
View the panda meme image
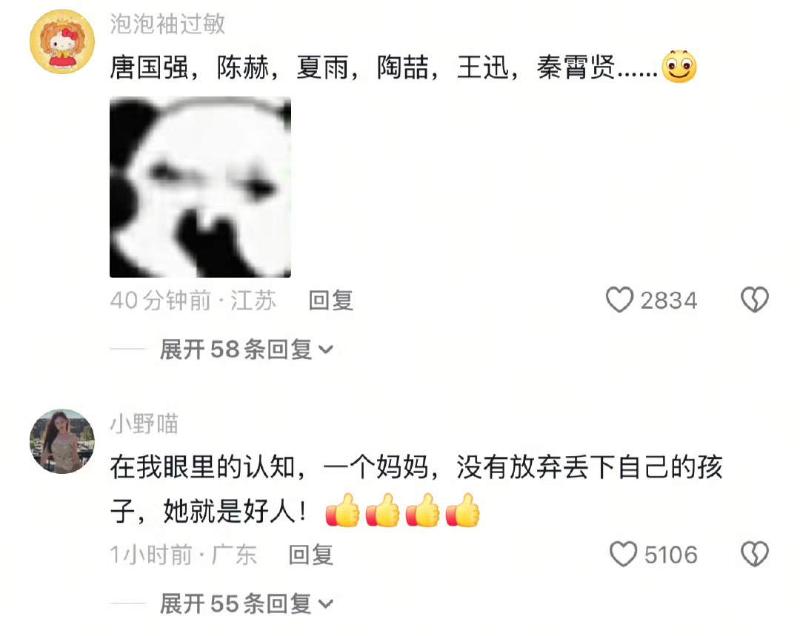pyautogui.click(x=200, y=187)
